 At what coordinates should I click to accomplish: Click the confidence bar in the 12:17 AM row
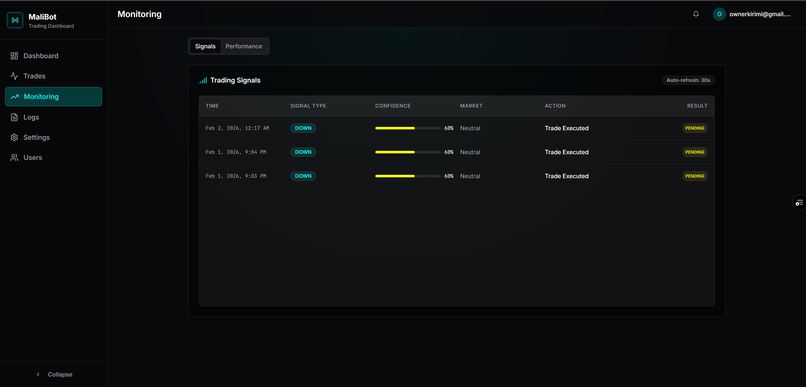408,128
